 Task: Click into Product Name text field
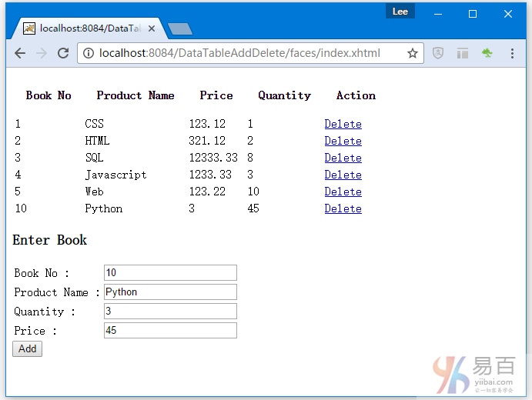(170, 292)
